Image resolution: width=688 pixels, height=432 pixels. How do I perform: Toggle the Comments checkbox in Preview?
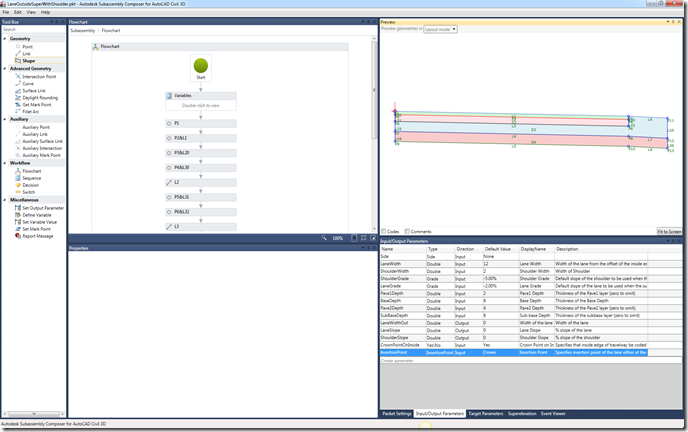point(407,231)
